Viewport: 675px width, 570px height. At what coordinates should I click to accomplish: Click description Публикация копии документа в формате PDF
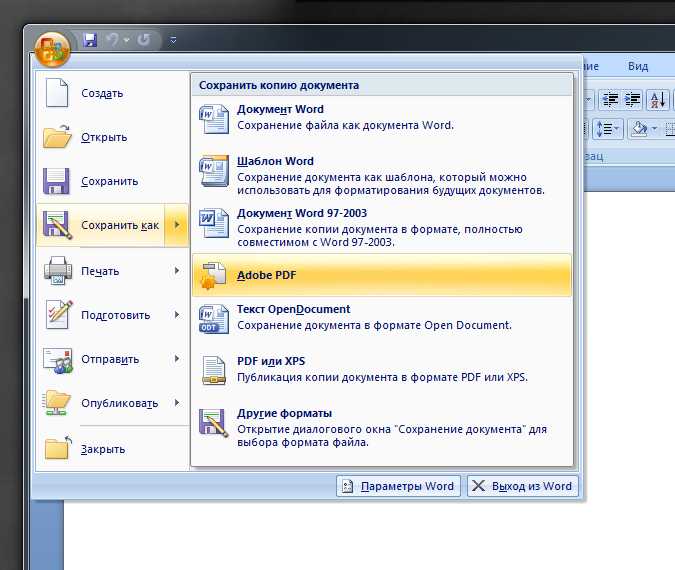point(382,377)
